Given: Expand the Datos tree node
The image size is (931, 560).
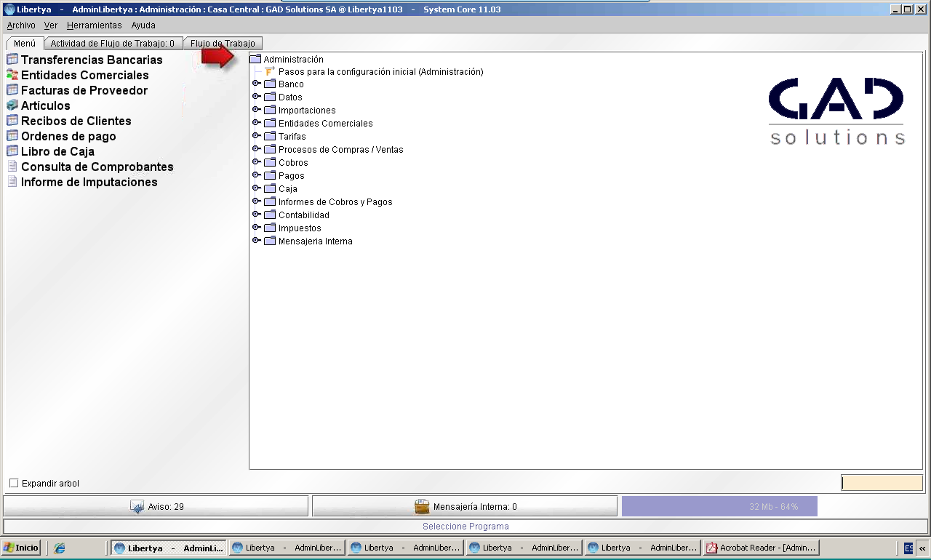Looking at the screenshot, I should point(256,97).
